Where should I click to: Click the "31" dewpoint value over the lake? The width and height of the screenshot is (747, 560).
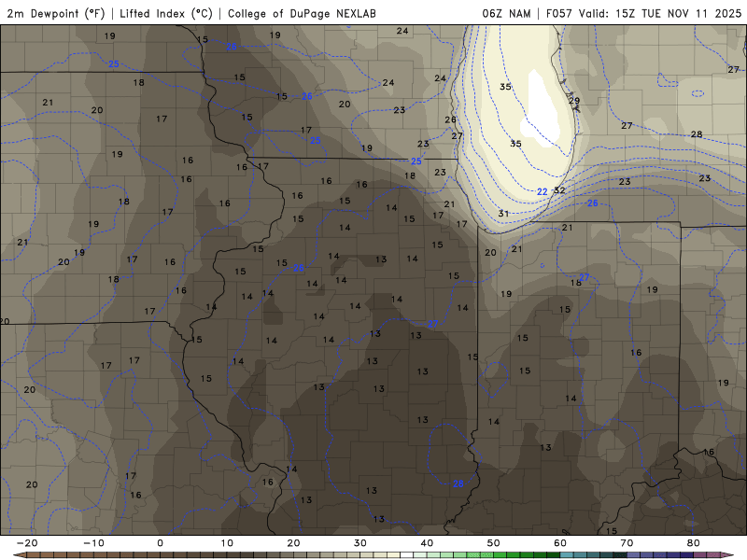coord(503,214)
